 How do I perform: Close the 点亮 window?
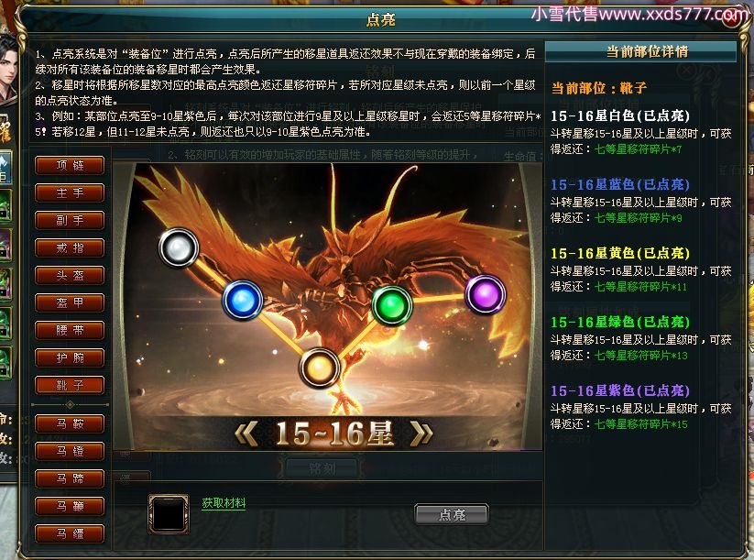pyautogui.click(x=731, y=17)
